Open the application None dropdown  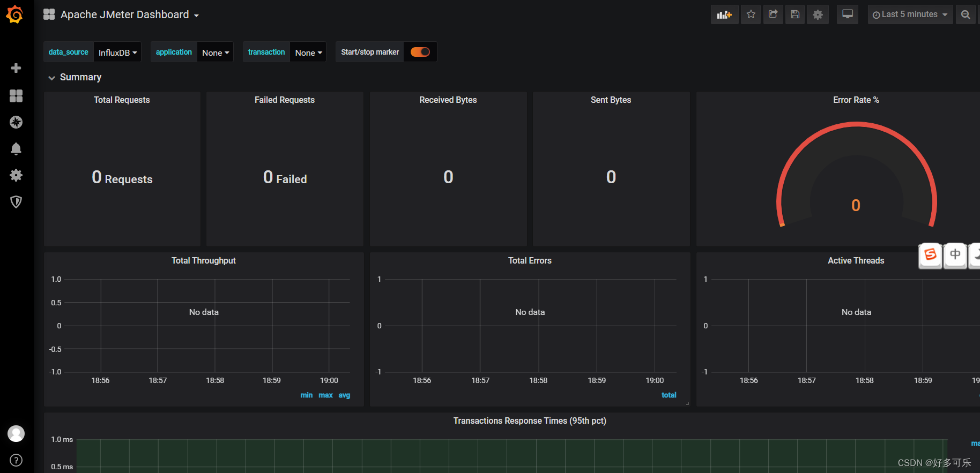(216, 52)
